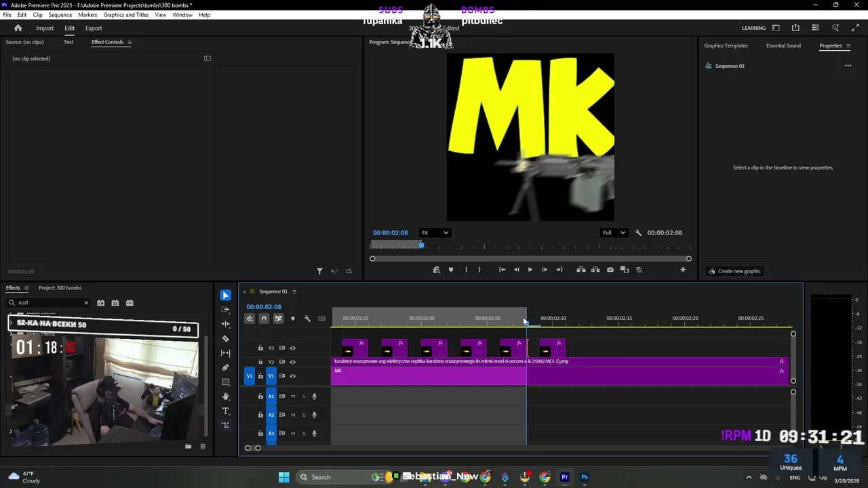The width and height of the screenshot is (868, 488).
Task: Toggle Linked Selection in timeline
Action: (278, 319)
